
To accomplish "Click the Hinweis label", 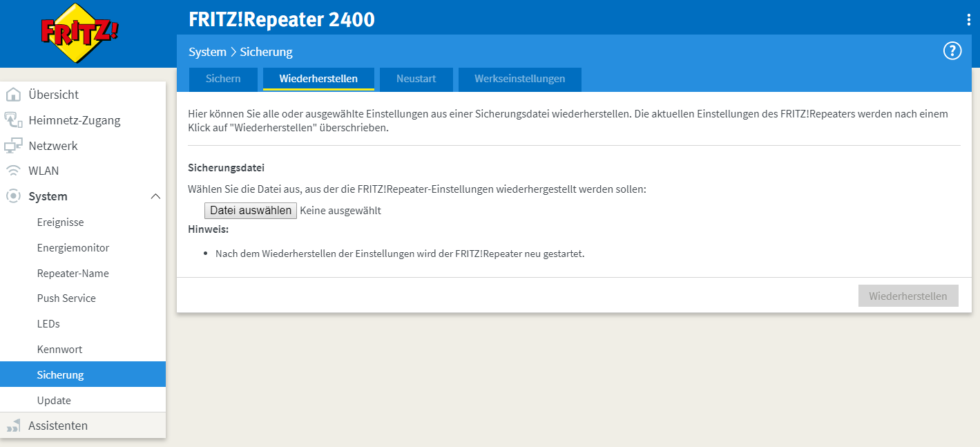I will (x=208, y=229).
